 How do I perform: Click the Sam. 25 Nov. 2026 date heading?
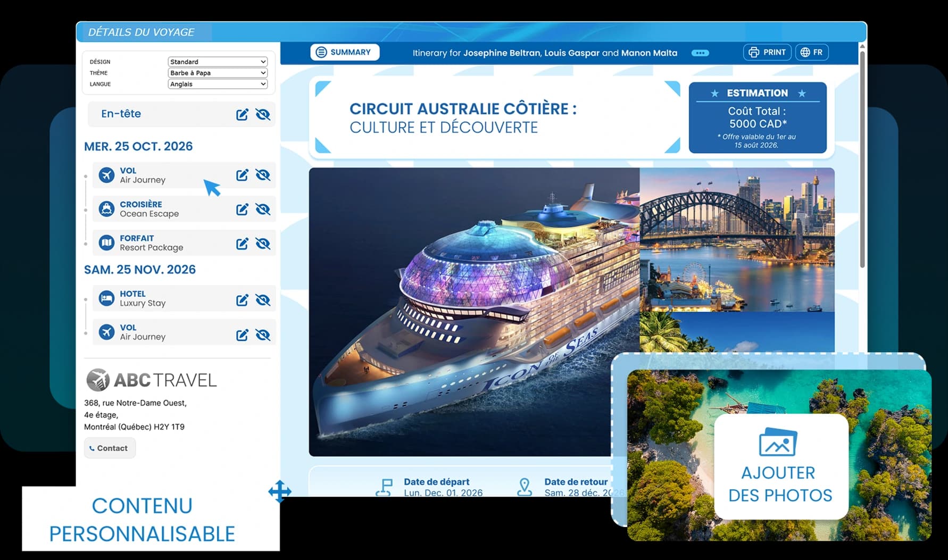pos(140,270)
